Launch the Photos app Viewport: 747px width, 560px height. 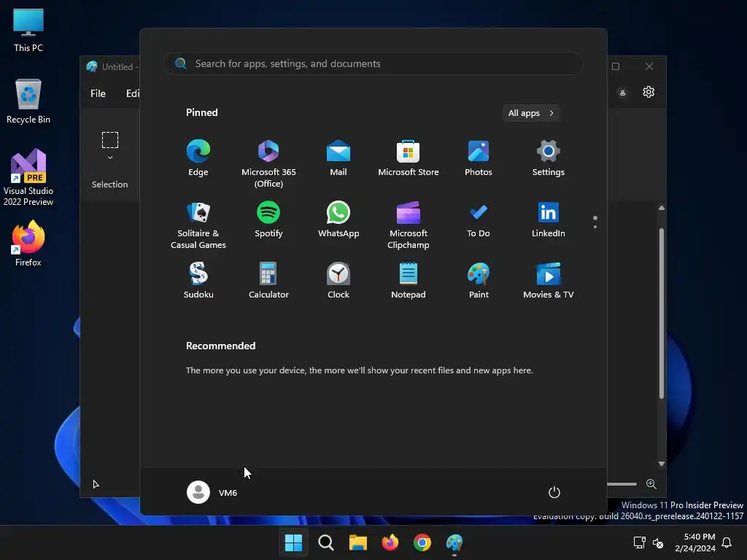click(479, 158)
